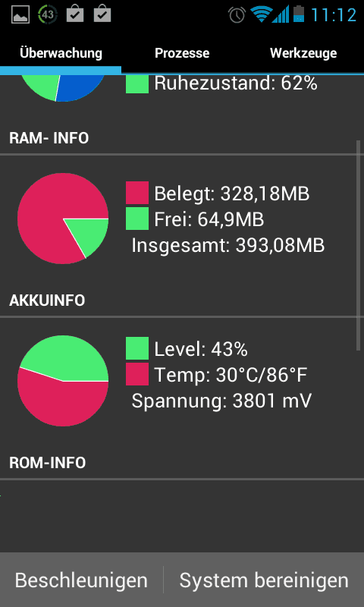Click the red Belegt color square

coord(137,193)
